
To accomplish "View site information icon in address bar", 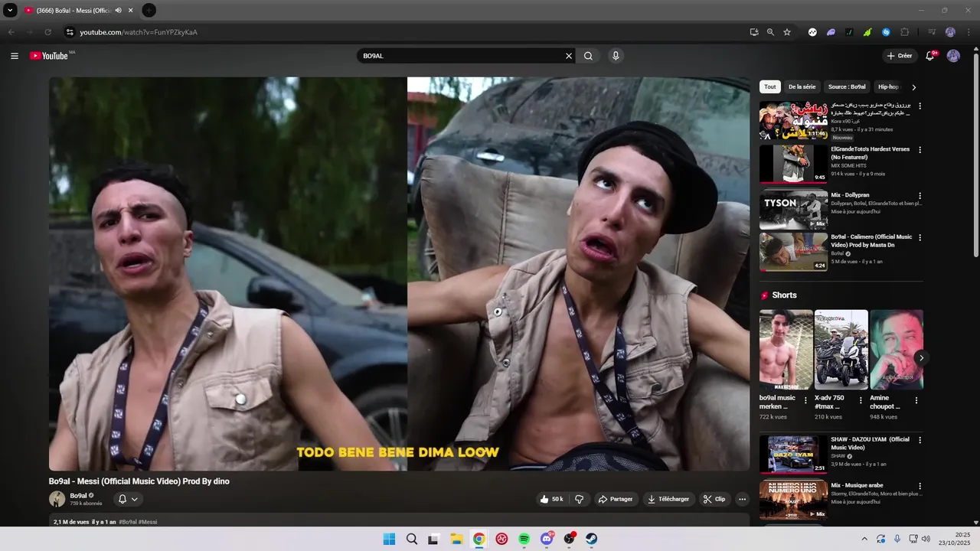I will coord(69,32).
